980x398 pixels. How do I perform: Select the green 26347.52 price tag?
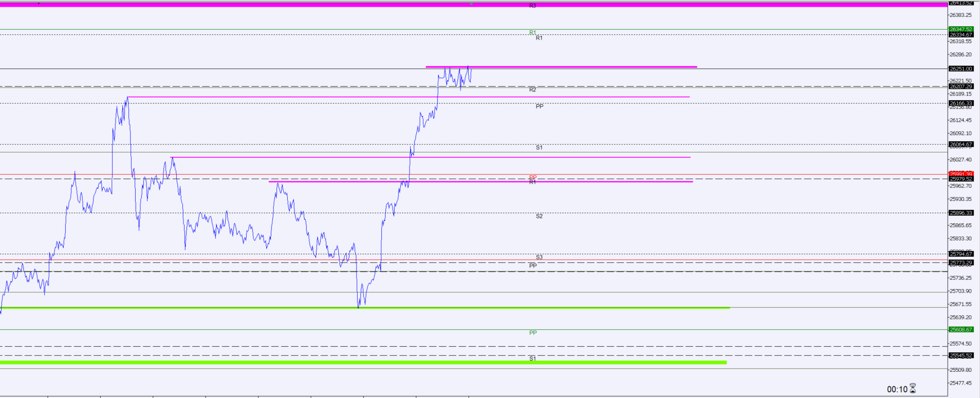click(x=961, y=29)
